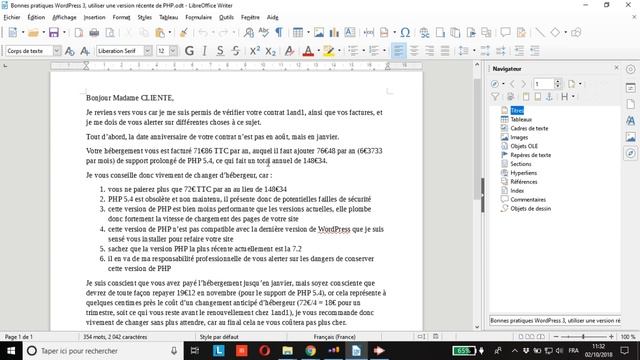
Task: Open paragraph style dropdown Corps de texte
Action: [x=57, y=51]
